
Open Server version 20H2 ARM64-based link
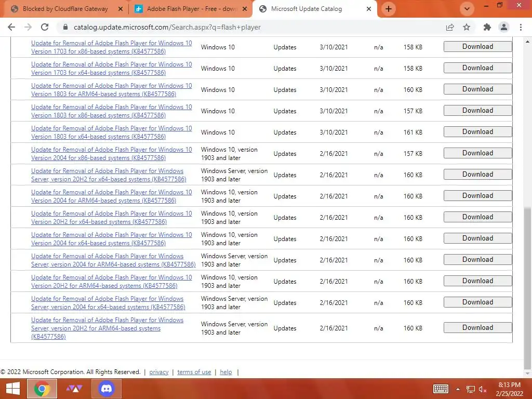click(x=107, y=328)
